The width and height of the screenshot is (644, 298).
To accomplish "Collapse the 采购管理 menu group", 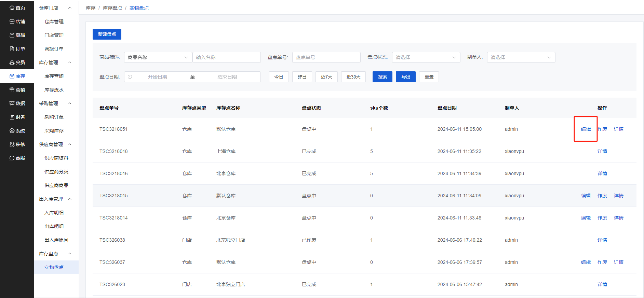I will tap(70, 103).
